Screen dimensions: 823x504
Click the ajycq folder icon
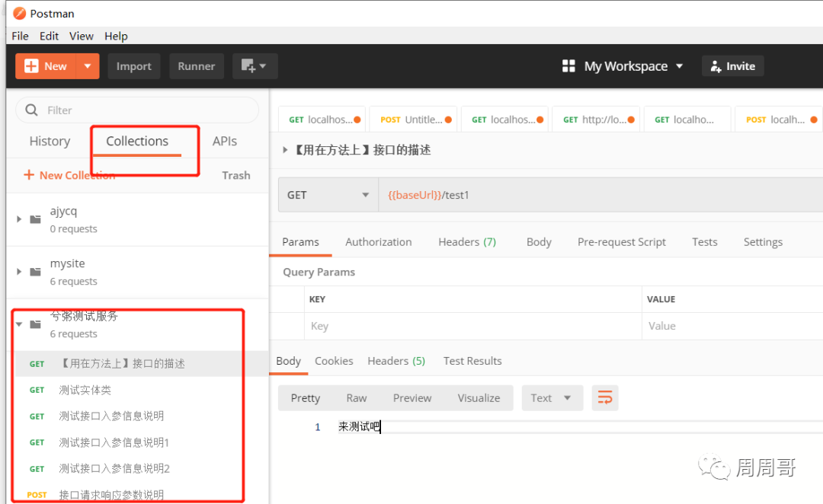tap(35, 219)
